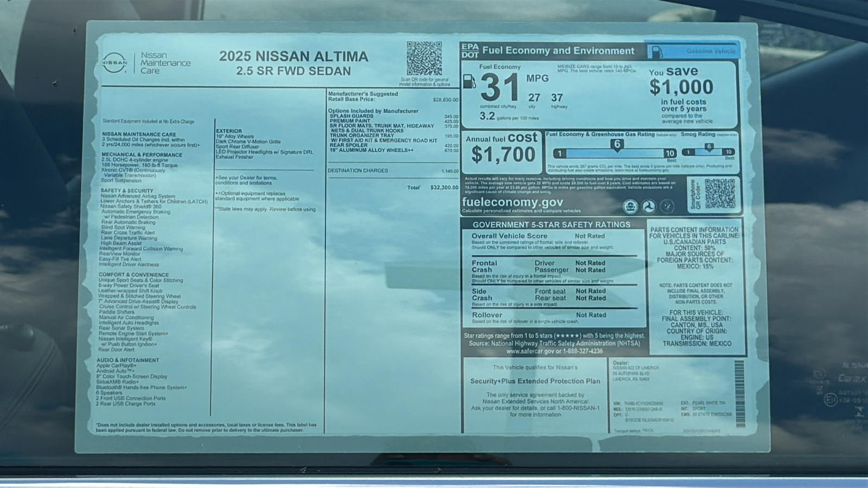
Task: Select the Security+Plus Extended Protection Plan text
Action: [535, 381]
